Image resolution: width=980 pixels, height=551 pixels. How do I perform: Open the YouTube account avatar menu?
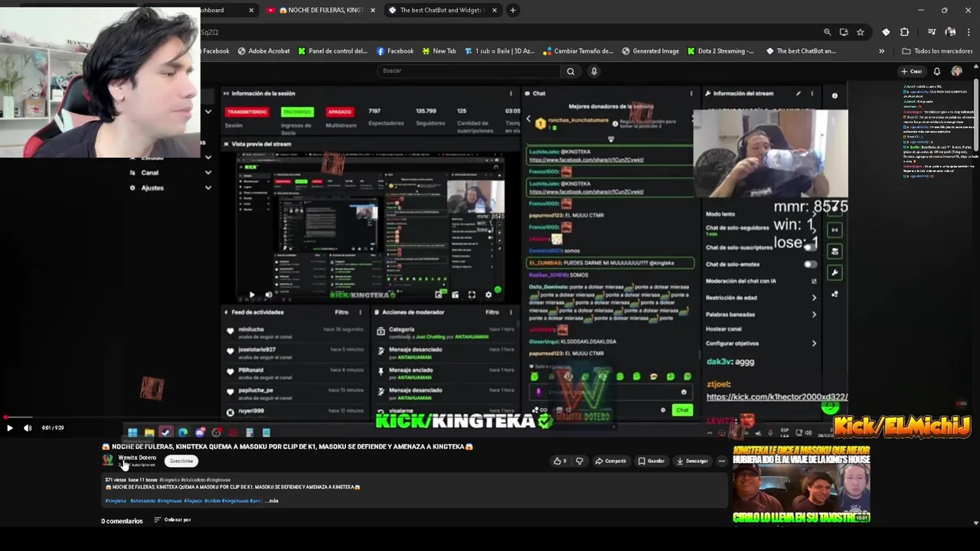pyautogui.click(x=957, y=71)
